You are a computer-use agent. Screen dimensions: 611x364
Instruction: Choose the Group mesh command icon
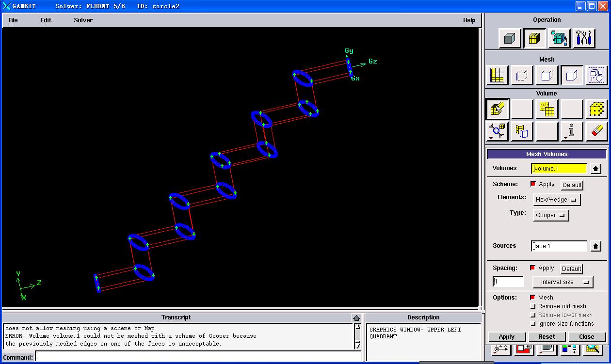pyautogui.click(x=596, y=75)
